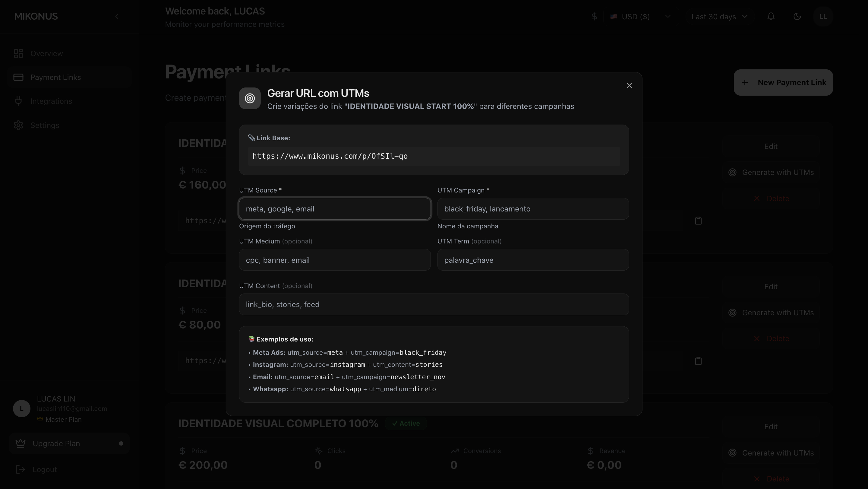The width and height of the screenshot is (868, 489).
Task: Focus the UTM Source input field
Action: click(334, 209)
